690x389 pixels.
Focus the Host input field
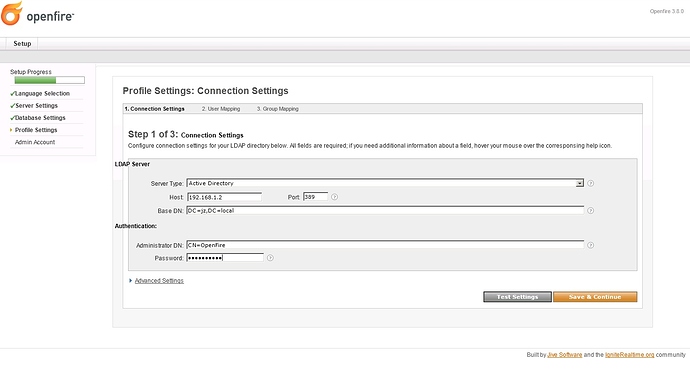pyautogui.click(x=224, y=197)
